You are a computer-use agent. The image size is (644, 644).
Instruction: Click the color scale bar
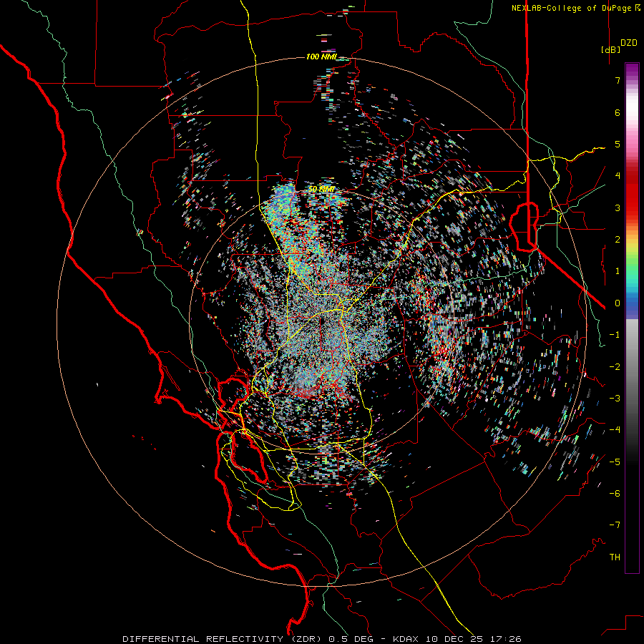(x=632, y=318)
